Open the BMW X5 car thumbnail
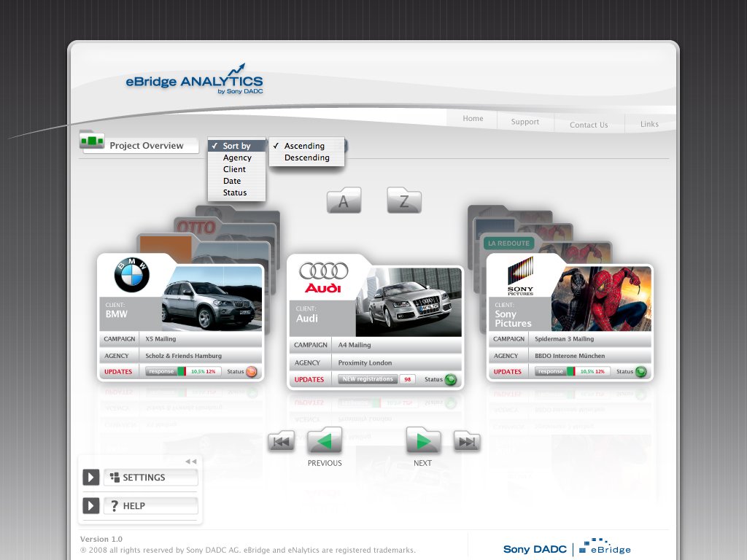Screen dimensions: 747x560 (212, 298)
